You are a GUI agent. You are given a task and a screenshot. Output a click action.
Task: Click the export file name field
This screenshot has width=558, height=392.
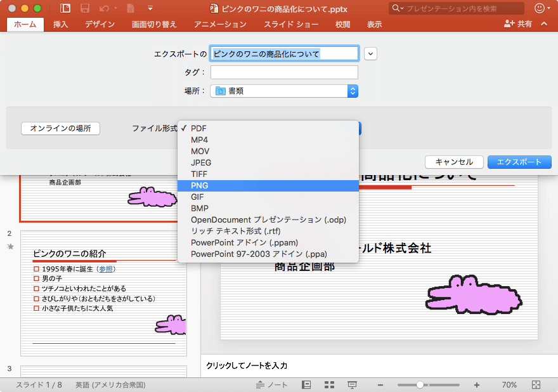point(284,54)
